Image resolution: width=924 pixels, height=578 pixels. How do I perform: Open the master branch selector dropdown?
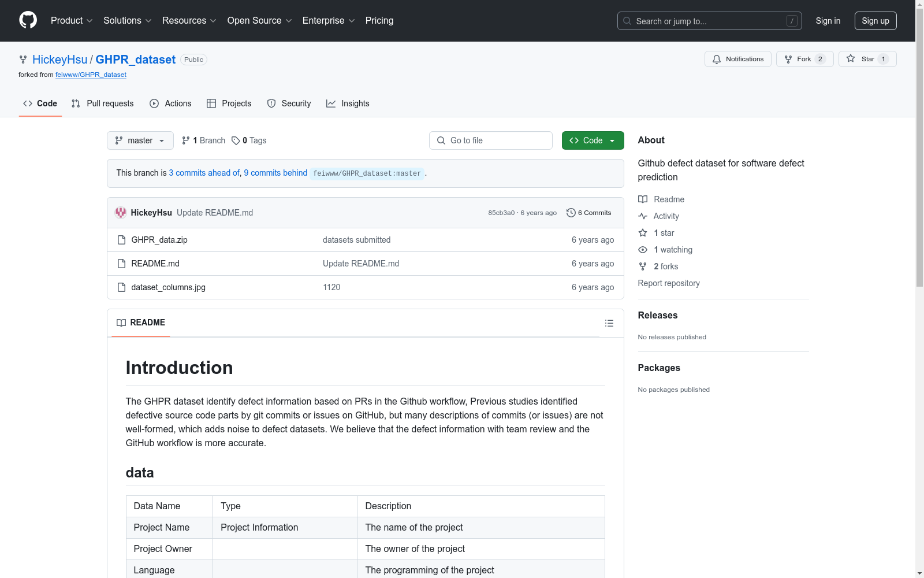point(140,140)
